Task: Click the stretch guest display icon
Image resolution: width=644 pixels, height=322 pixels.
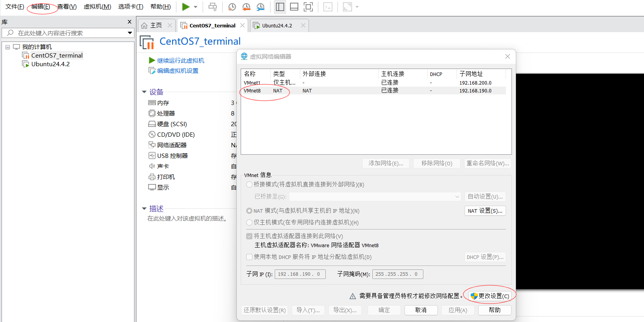Action: coord(347,7)
